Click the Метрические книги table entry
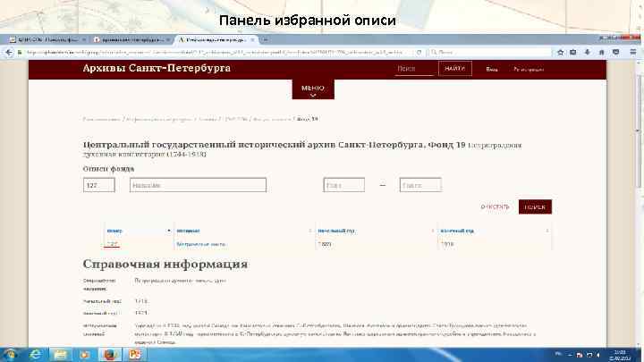 (x=201, y=244)
